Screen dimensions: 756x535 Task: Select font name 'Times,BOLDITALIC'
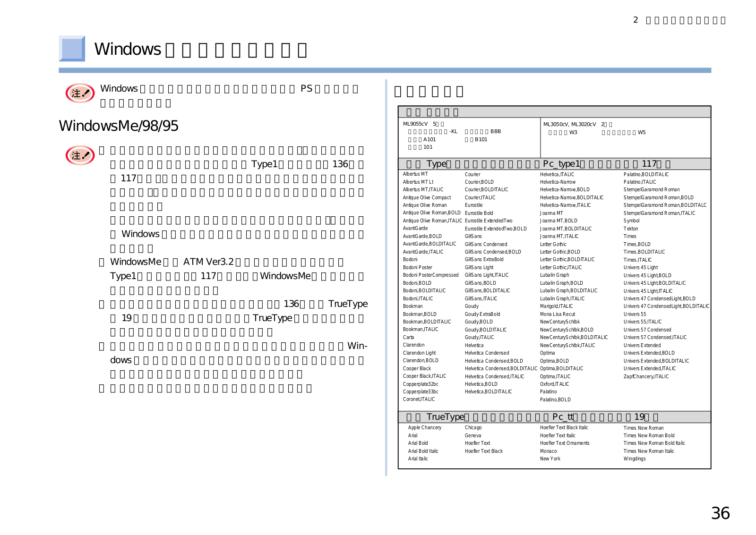[x=644, y=252]
